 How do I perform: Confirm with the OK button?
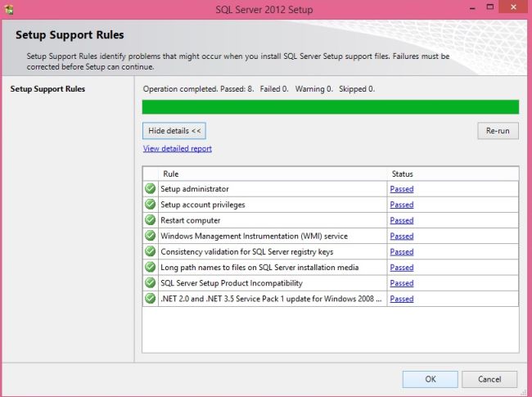[431, 379]
